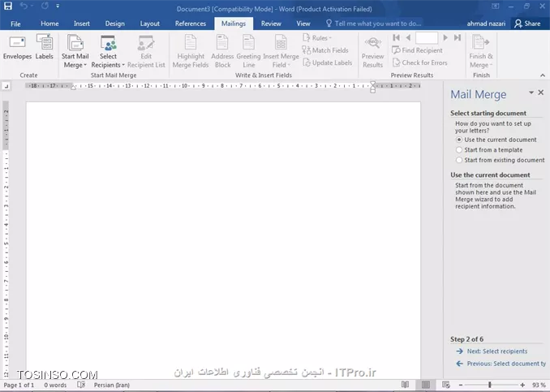Click Find Recipient command
550x392 pixels.
coord(417,50)
